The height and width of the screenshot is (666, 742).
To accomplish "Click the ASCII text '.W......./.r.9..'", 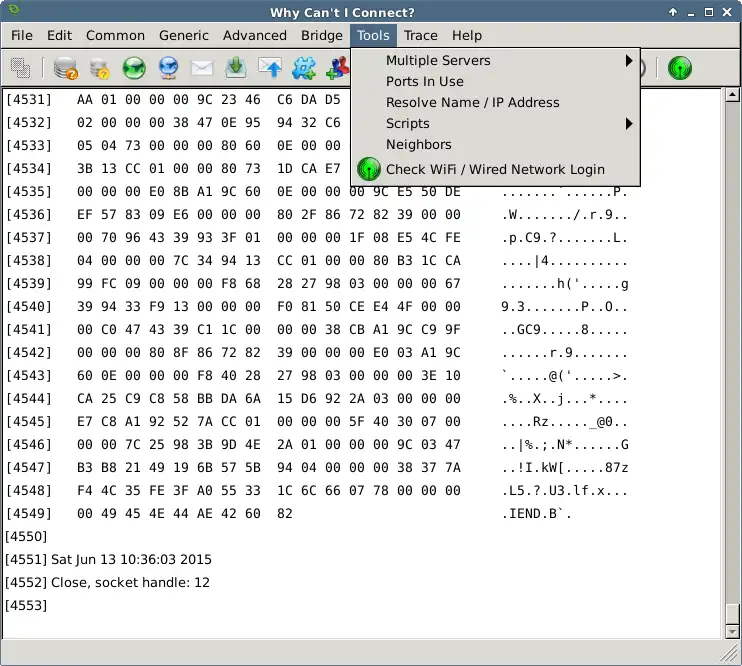I will point(565,214).
